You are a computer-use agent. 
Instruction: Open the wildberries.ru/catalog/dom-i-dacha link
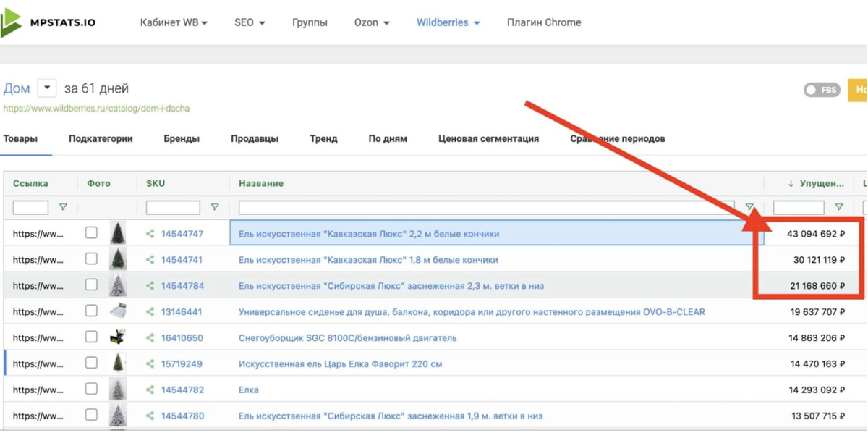point(96,109)
